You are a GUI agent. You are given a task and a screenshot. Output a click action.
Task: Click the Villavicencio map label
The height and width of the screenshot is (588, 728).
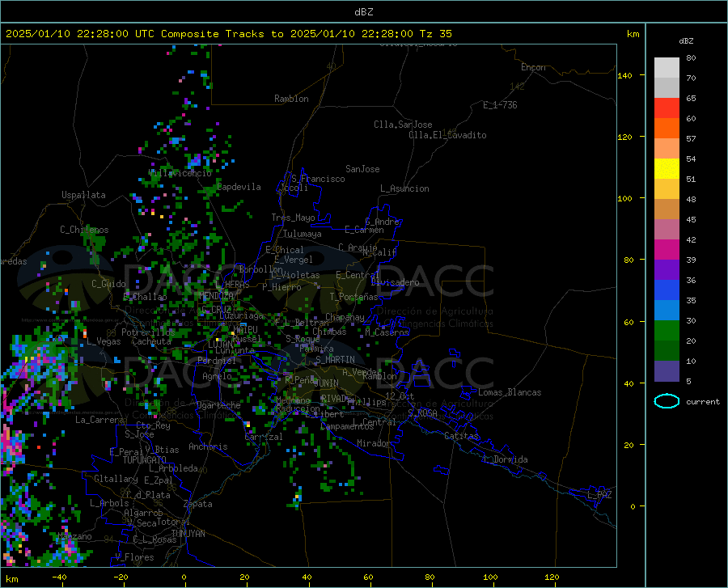click(x=180, y=173)
